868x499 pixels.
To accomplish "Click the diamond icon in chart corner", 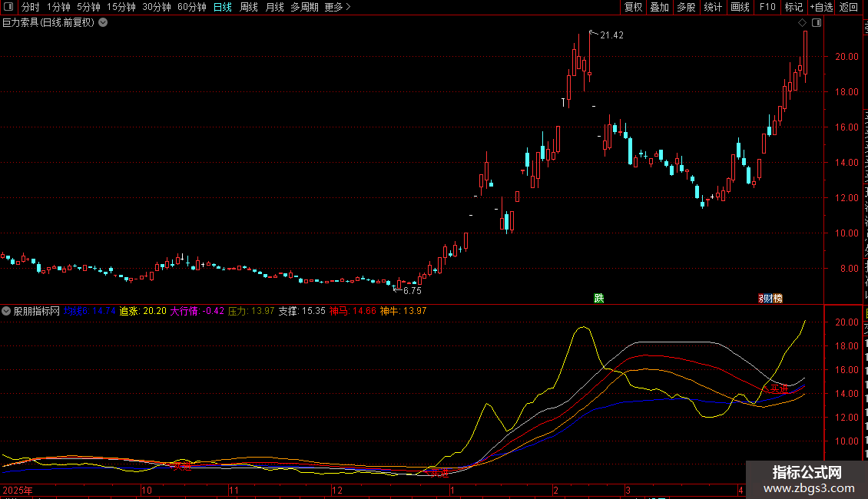I will pyautogui.click(x=802, y=23).
